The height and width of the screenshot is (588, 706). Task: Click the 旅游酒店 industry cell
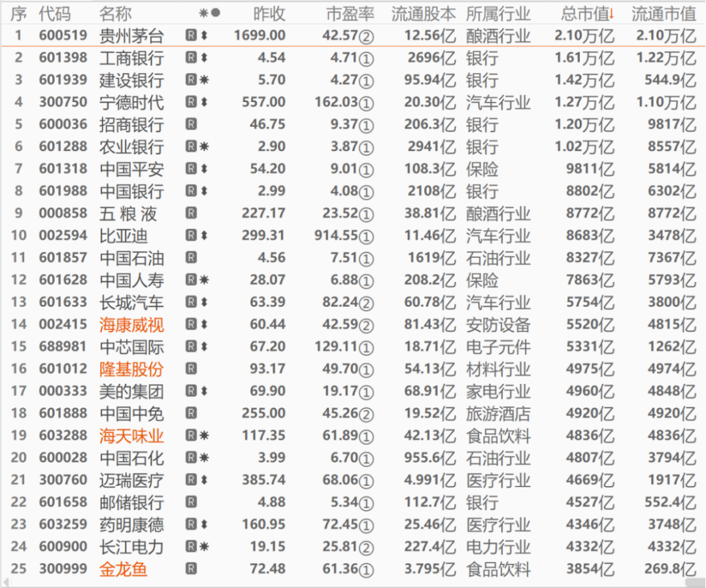pos(498,413)
